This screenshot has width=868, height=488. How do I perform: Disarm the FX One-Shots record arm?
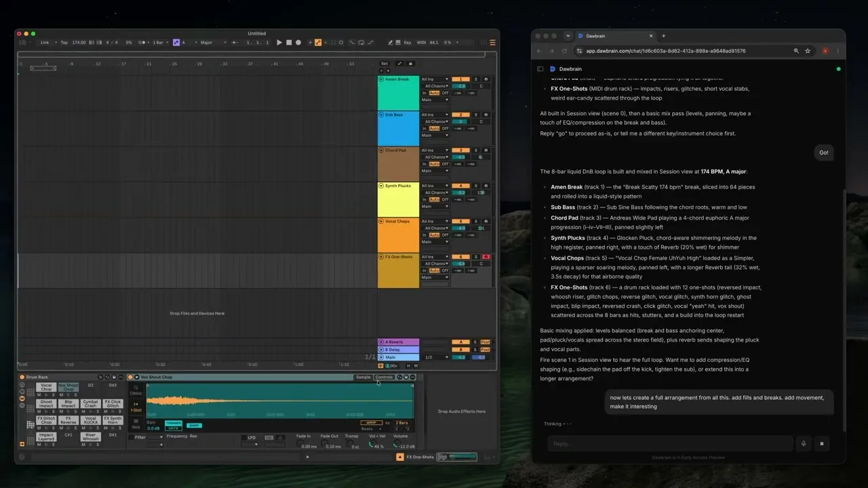coord(486,257)
